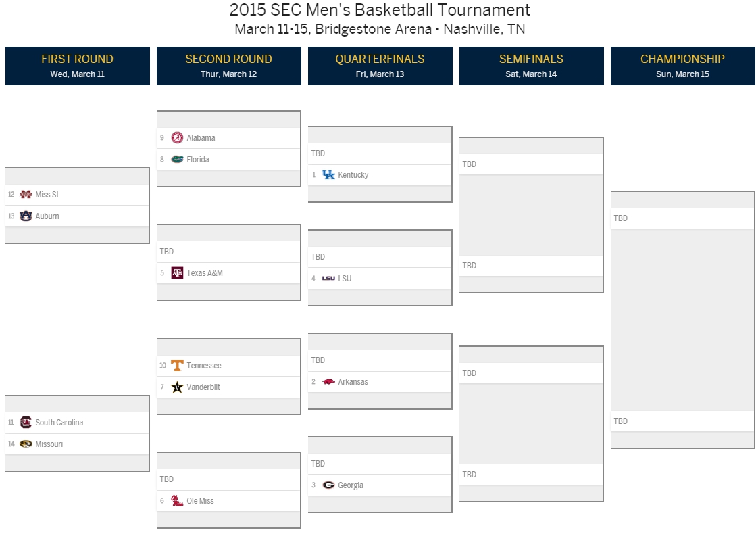This screenshot has height=549, width=756.
Task: Click the Texas A&M logo
Action: (x=178, y=273)
